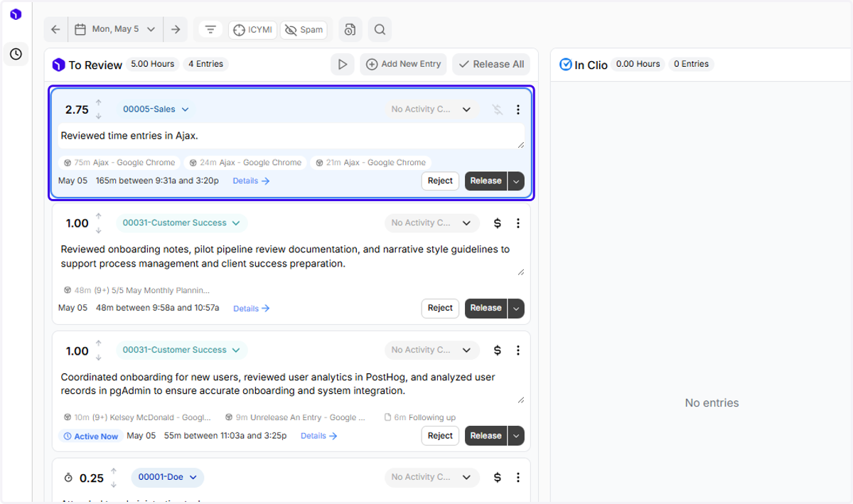The image size is (853, 504).
Task: Go to the next day arrow
Action: [176, 29]
